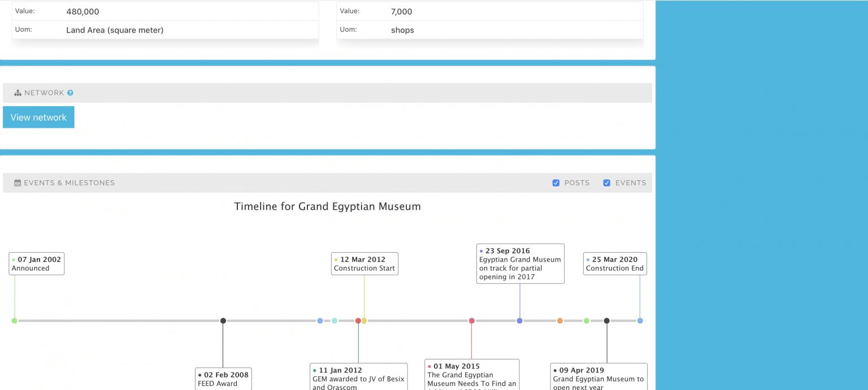Open the 09 Apr 2019 event label
868x390 pixels.
pos(599,376)
